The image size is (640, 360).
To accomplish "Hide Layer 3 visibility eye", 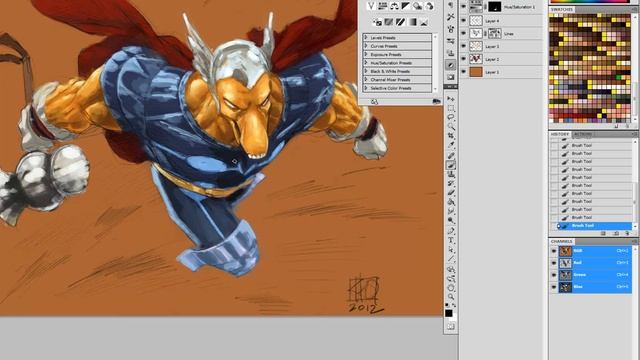I will point(463,46).
